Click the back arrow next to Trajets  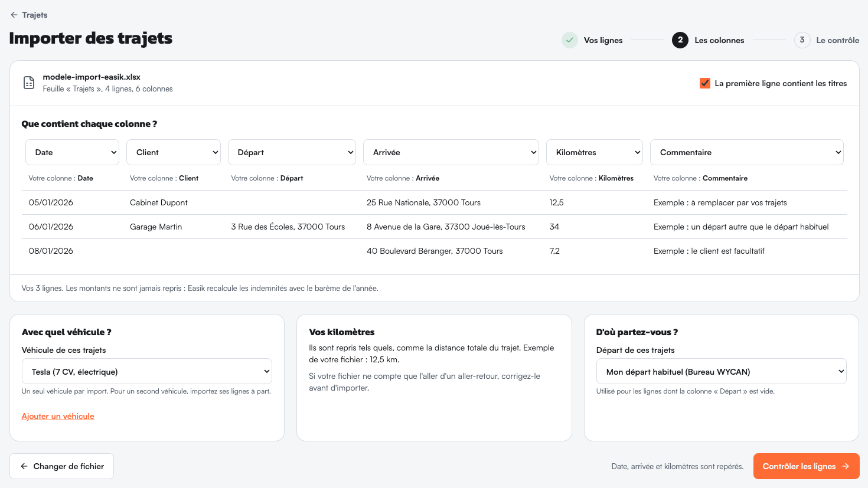point(14,15)
